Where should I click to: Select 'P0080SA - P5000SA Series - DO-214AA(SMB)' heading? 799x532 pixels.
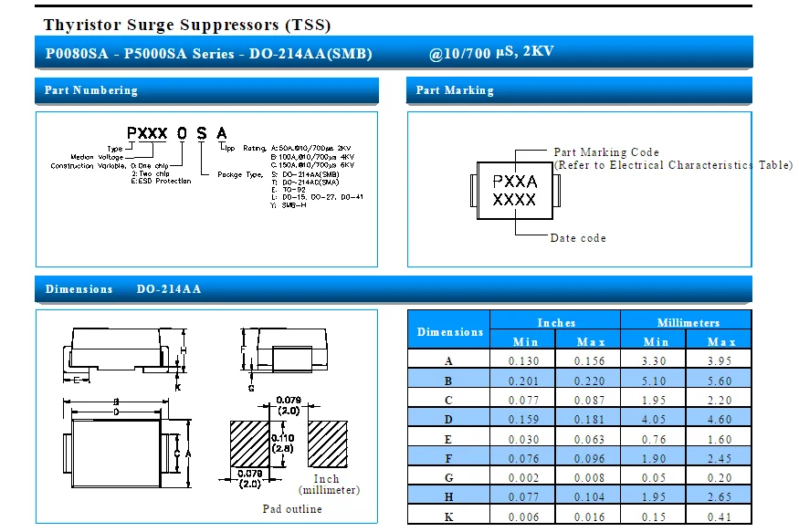[x=209, y=54]
